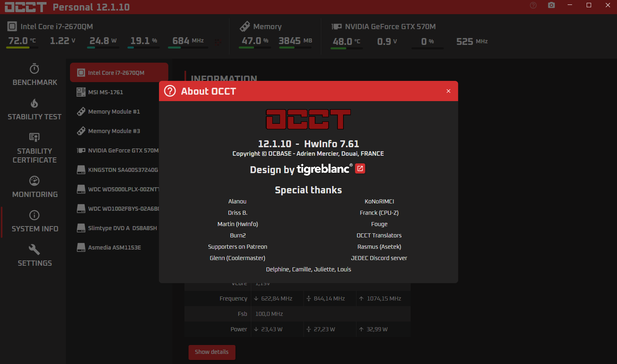Click 'Franck (CPU-Z)' in special thanks
617x364 pixels.
point(379,213)
